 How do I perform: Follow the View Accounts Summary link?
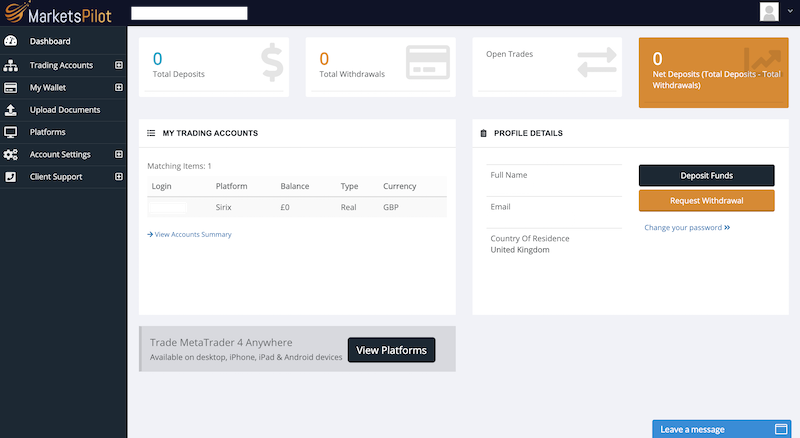coord(192,234)
